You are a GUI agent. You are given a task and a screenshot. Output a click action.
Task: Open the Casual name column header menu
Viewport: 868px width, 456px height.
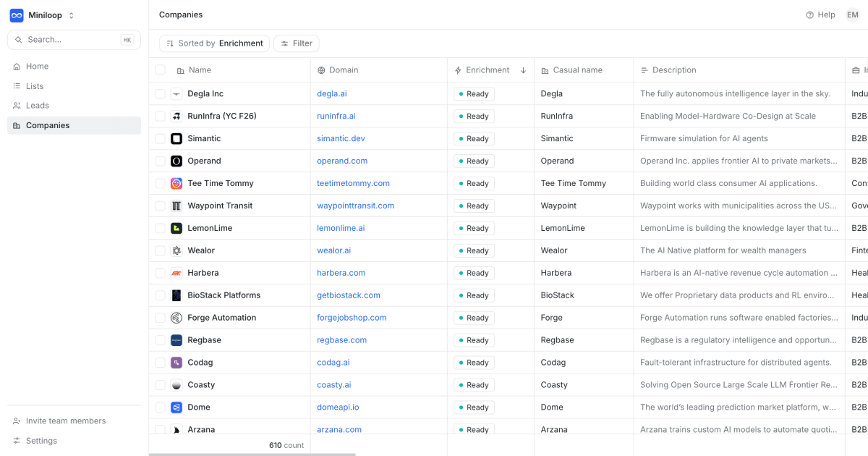(x=584, y=70)
